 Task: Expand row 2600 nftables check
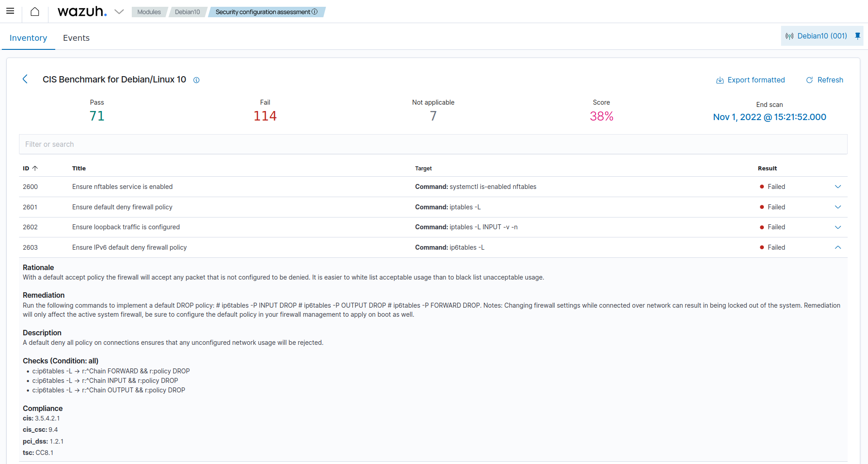click(x=838, y=187)
